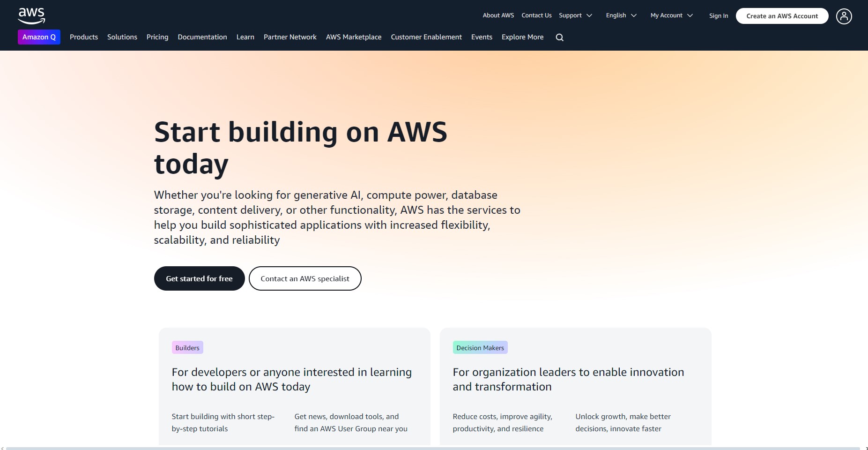Click 'For developers or anyone interested' heading

pyautogui.click(x=292, y=379)
